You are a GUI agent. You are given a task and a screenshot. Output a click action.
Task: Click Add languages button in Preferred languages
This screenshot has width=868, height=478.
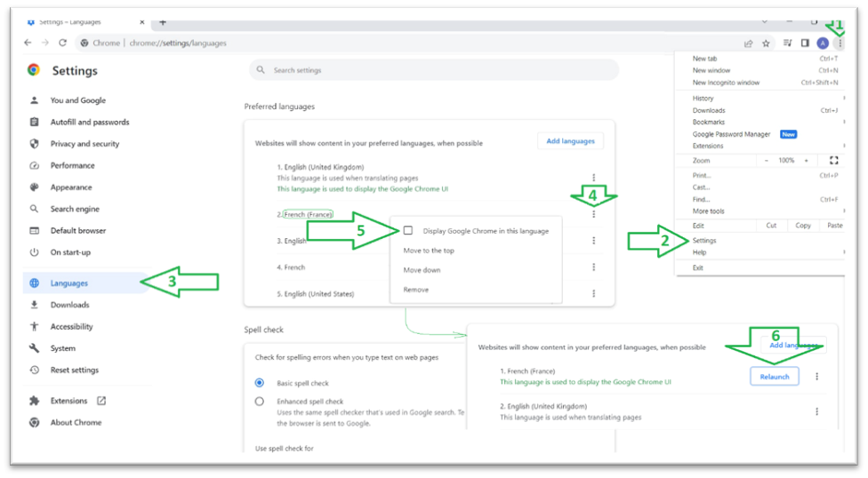coord(570,141)
